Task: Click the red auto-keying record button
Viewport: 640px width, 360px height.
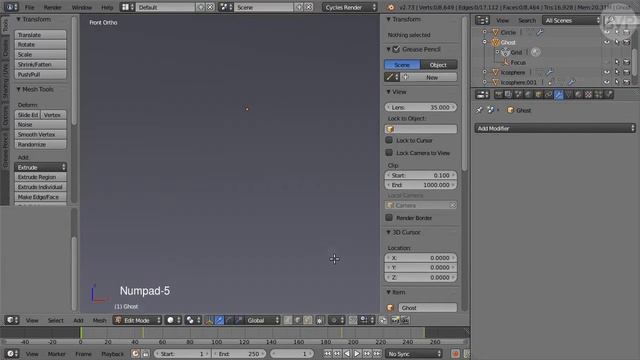Action: click(456, 353)
